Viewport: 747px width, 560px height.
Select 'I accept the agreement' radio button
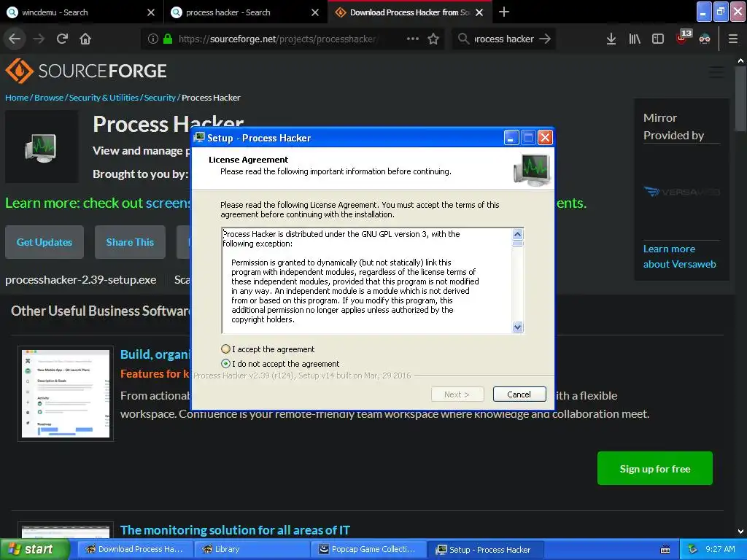point(226,349)
